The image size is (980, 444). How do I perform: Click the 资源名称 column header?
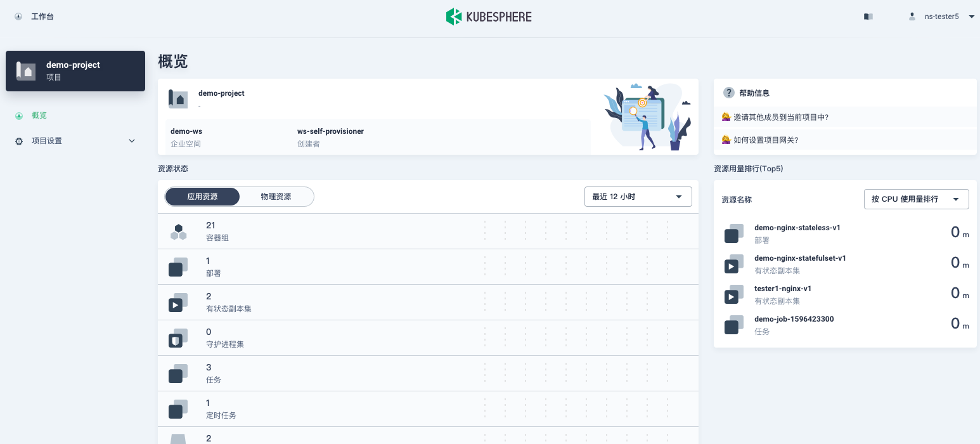point(737,199)
